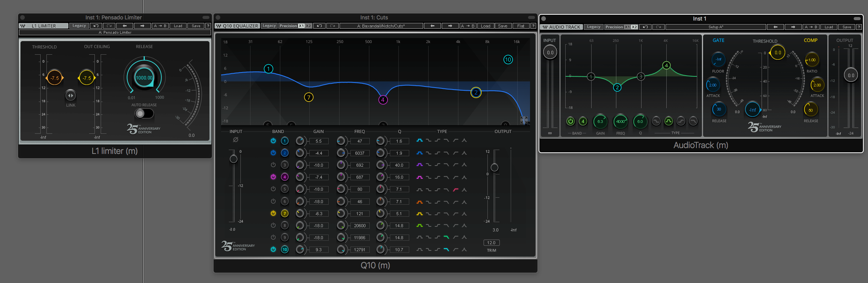
Task: Click A→B copy button in Q10 Equalizer
Action: pyautogui.click(x=468, y=26)
